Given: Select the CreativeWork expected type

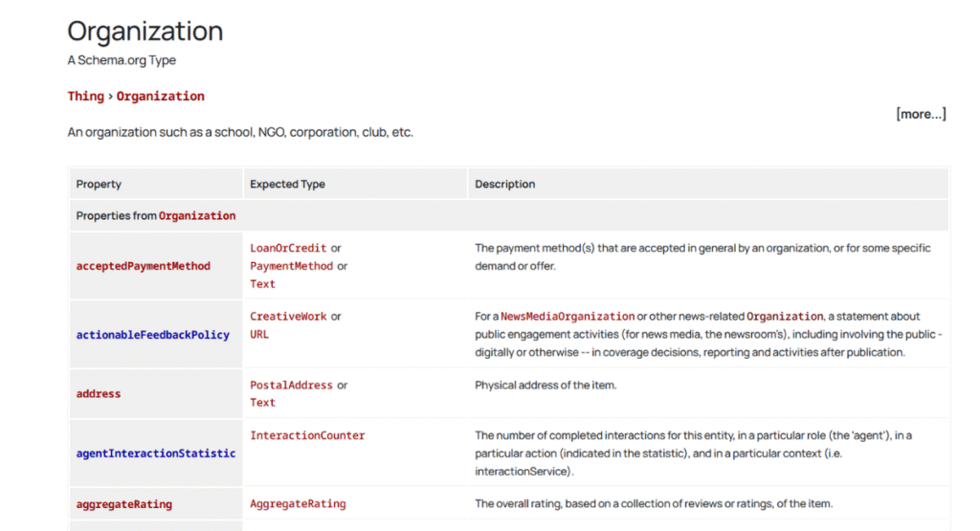Looking at the screenshot, I should click(288, 317).
